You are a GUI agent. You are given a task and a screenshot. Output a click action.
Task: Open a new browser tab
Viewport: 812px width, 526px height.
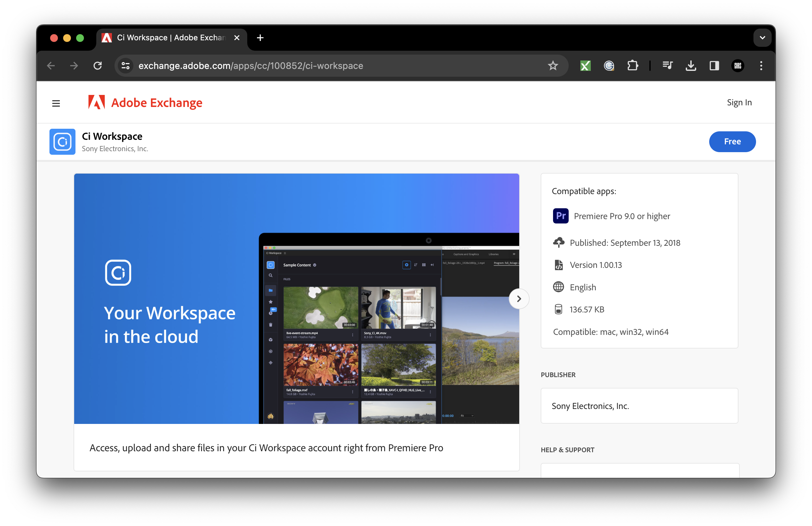click(260, 37)
